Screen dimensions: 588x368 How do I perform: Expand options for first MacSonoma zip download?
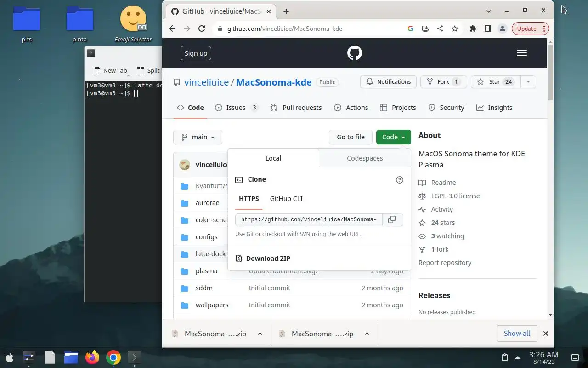coord(260,333)
